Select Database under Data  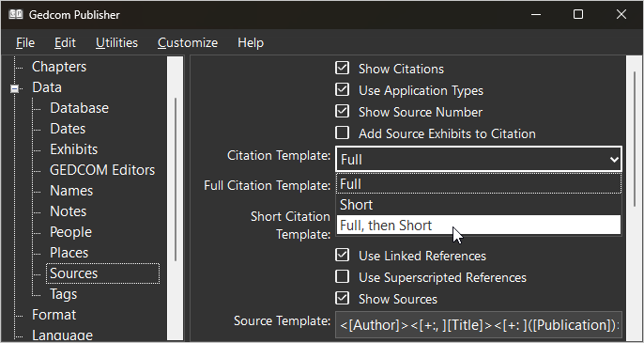[79, 108]
